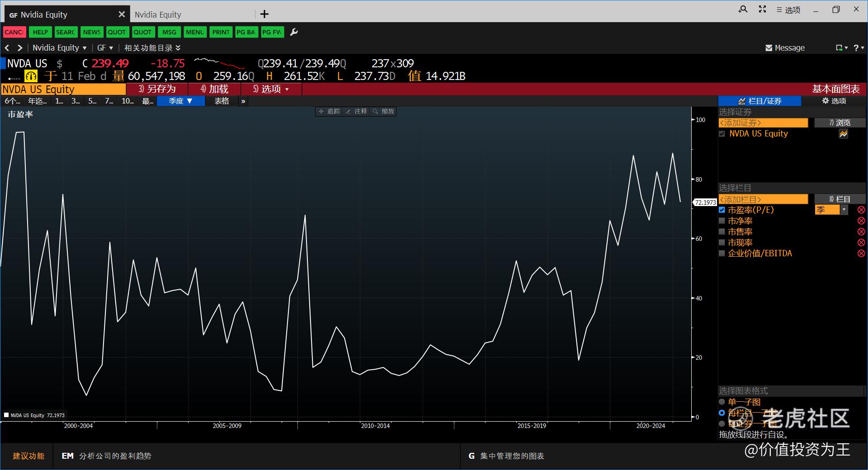Click the yellow gauge icon near date
Viewport: 868px width, 470px height.
[x=31, y=76]
